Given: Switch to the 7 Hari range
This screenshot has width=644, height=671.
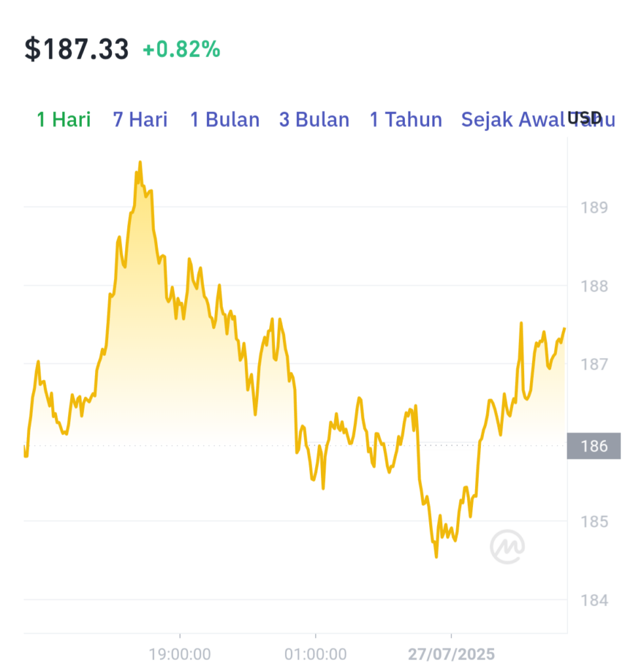Looking at the screenshot, I should 140,119.
